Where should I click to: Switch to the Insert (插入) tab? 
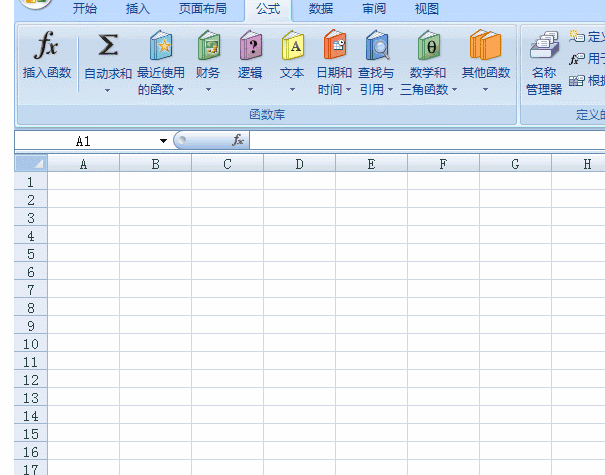138,8
